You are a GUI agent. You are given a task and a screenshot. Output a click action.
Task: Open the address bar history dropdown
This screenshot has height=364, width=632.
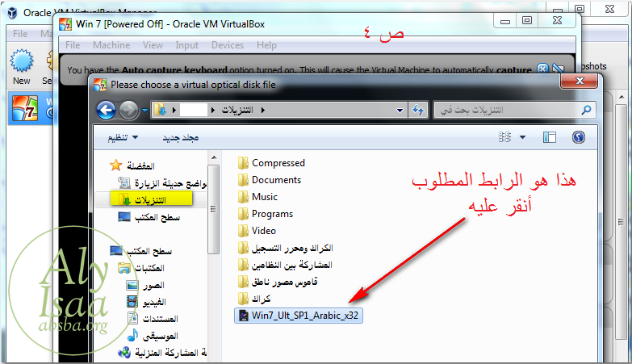click(x=401, y=110)
